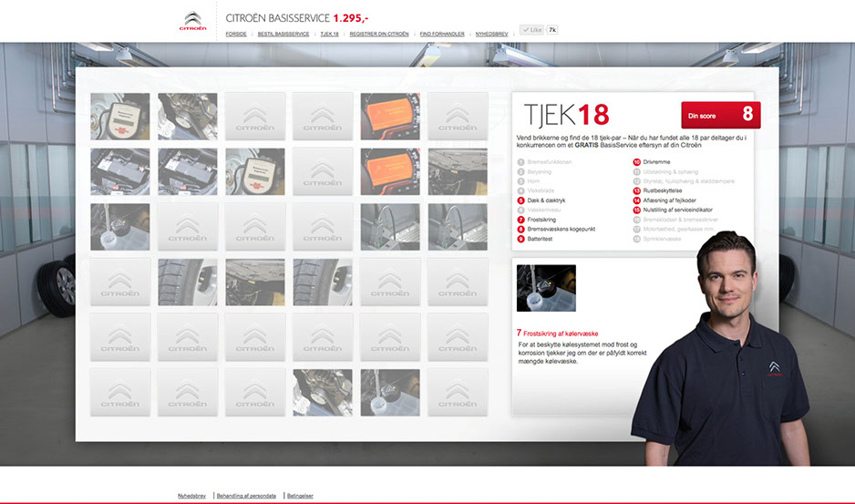
Task: Click number 15 badge beside Nulstilling af serviceindikator
Action: tap(636, 210)
